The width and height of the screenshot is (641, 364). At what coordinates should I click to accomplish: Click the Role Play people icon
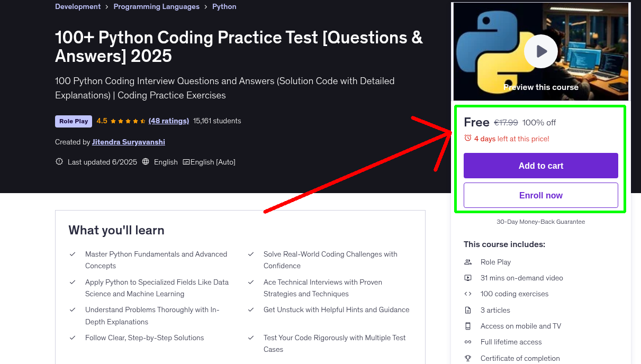tap(468, 262)
